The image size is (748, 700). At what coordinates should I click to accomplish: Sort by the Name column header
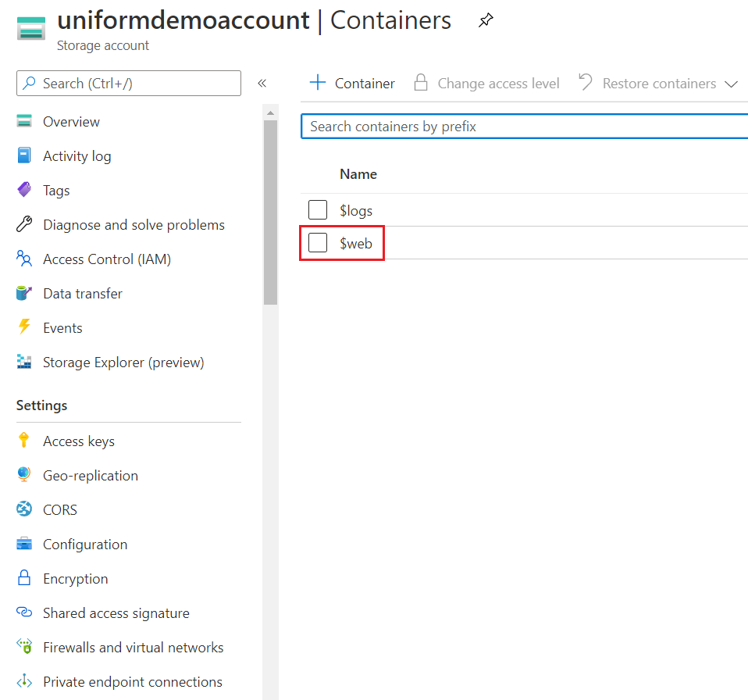(358, 174)
